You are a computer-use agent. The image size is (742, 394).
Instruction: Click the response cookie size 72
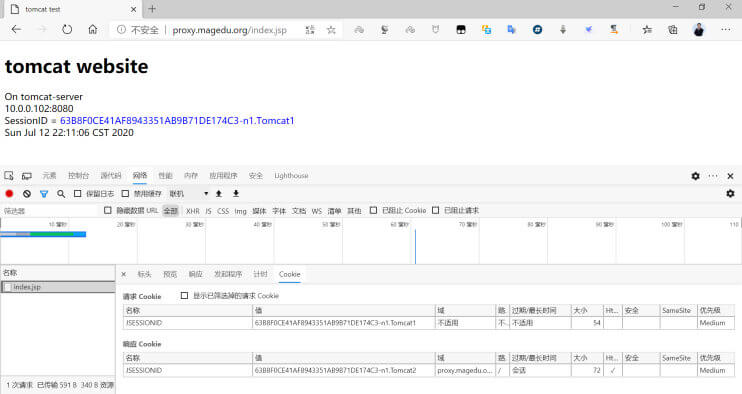click(x=597, y=370)
